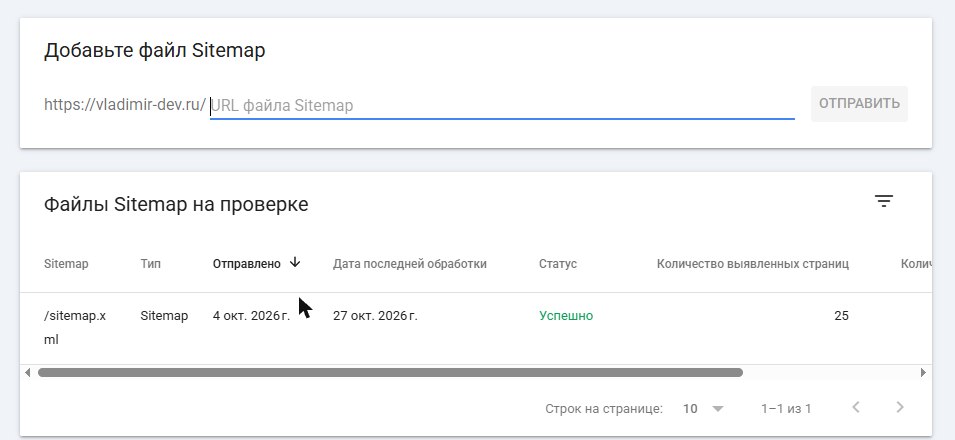
Task: Click the discovered pages count 25
Action: pyautogui.click(x=841, y=316)
